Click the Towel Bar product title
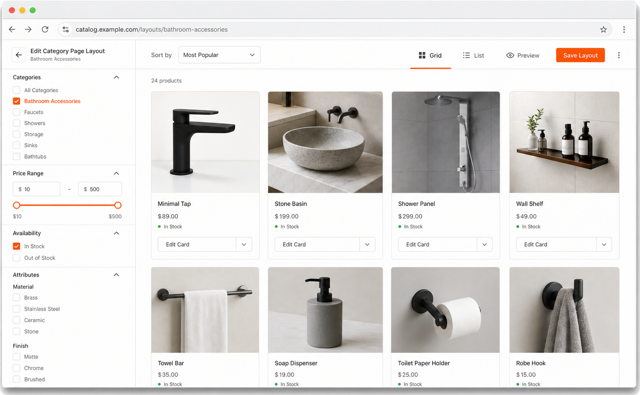Image resolution: width=640 pixels, height=395 pixels. 171,363
